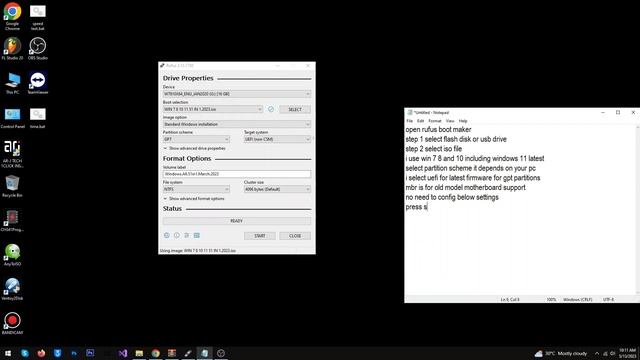The height and width of the screenshot is (360, 640).
Task: Open the weather widget showing Mostly cloudy
Action: (x=561, y=353)
